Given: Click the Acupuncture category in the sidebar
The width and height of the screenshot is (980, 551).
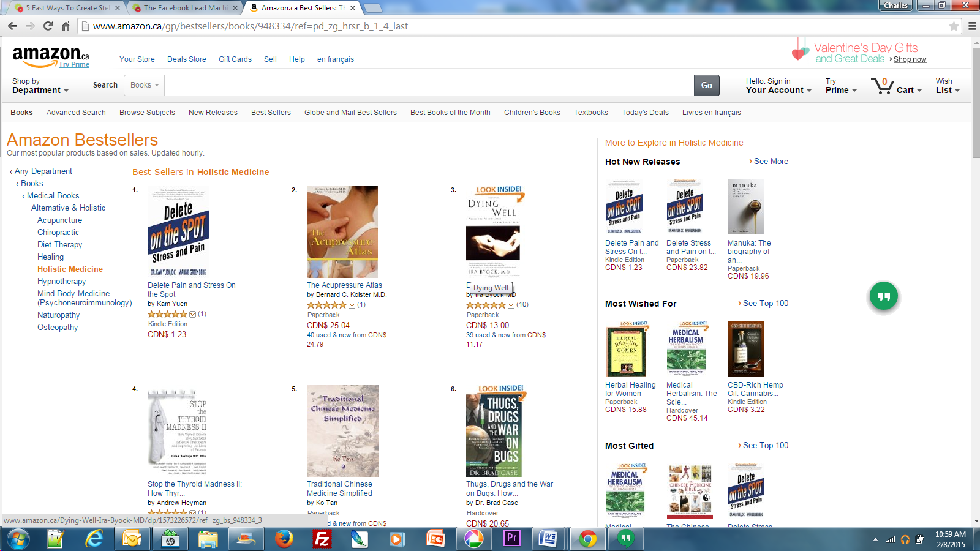Looking at the screenshot, I should click(59, 220).
